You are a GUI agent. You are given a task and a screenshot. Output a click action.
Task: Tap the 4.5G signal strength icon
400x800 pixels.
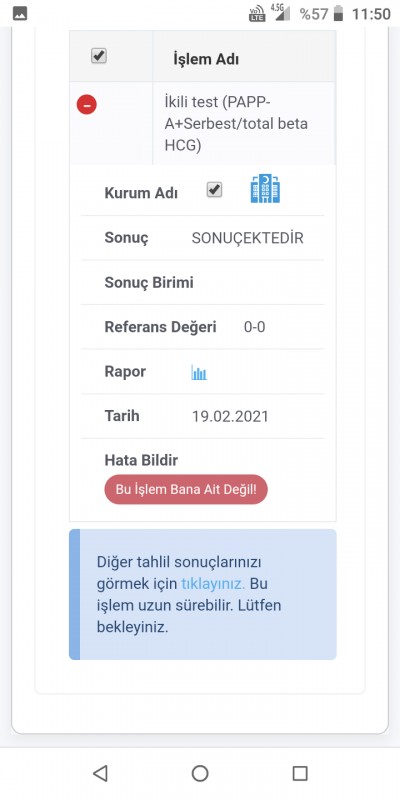point(280,12)
